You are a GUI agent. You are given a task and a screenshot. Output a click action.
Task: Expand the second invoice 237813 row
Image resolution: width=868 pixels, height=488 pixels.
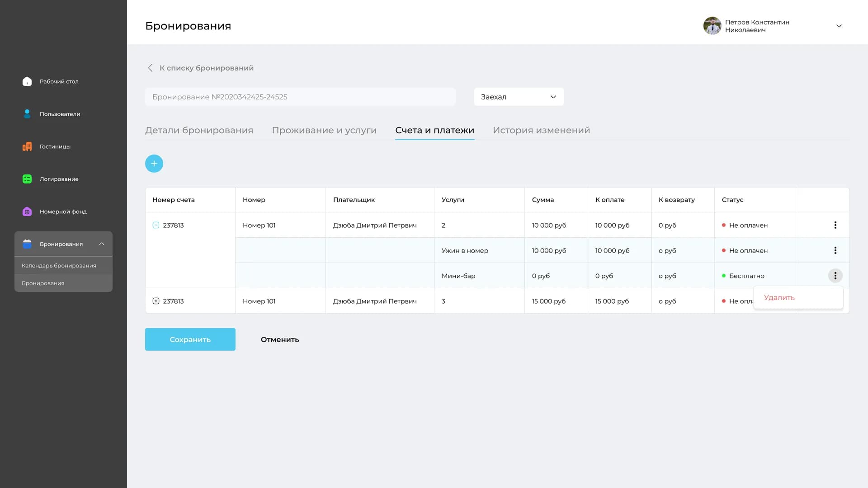(156, 301)
